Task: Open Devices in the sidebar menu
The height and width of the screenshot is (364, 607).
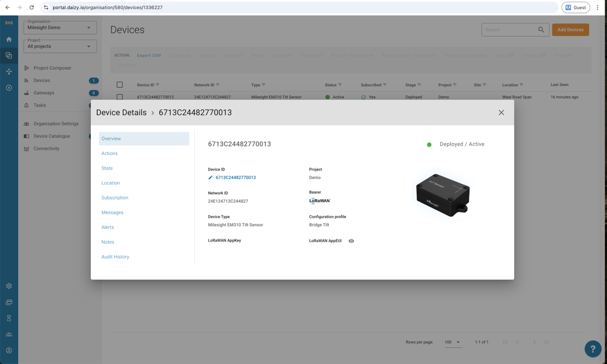Action: point(42,81)
